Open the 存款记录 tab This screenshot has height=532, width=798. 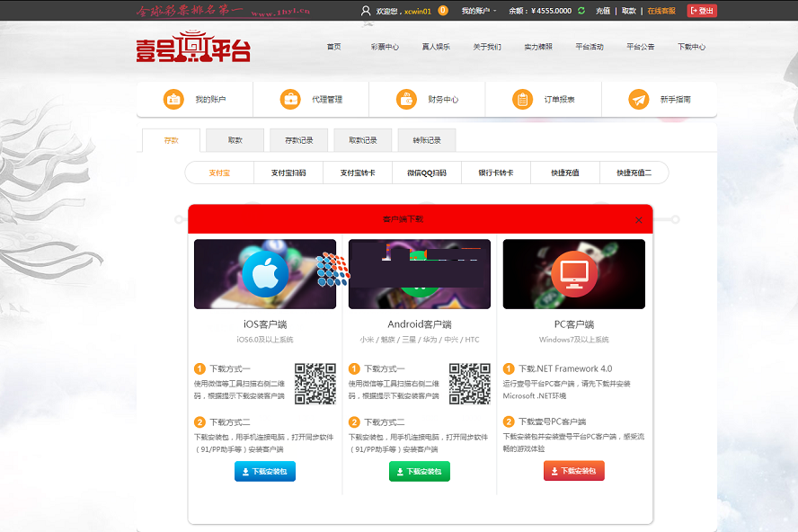299,140
